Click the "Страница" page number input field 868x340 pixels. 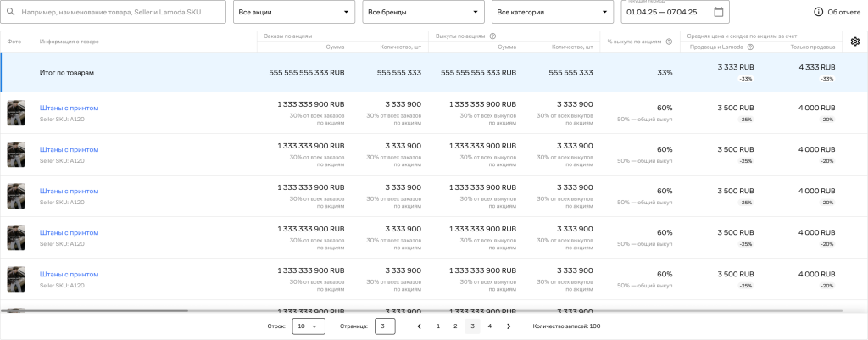(x=384, y=326)
